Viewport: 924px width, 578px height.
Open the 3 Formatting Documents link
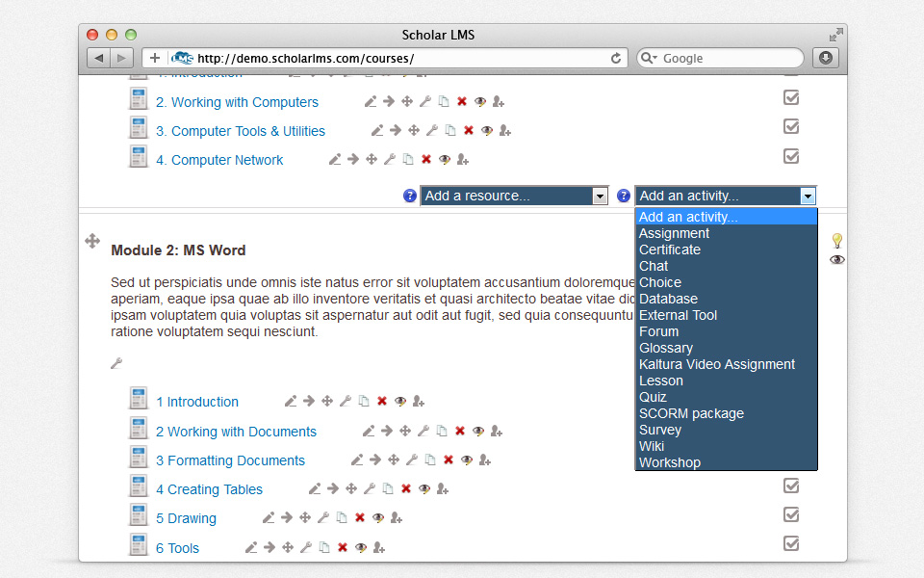(x=230, y=460)
